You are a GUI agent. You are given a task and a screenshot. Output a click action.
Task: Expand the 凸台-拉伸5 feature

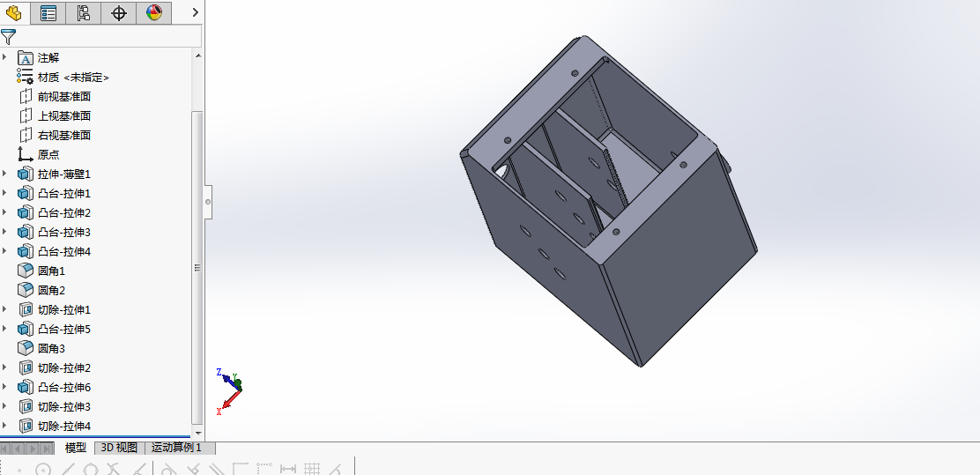pyautogui.click(x=5, y=329)
